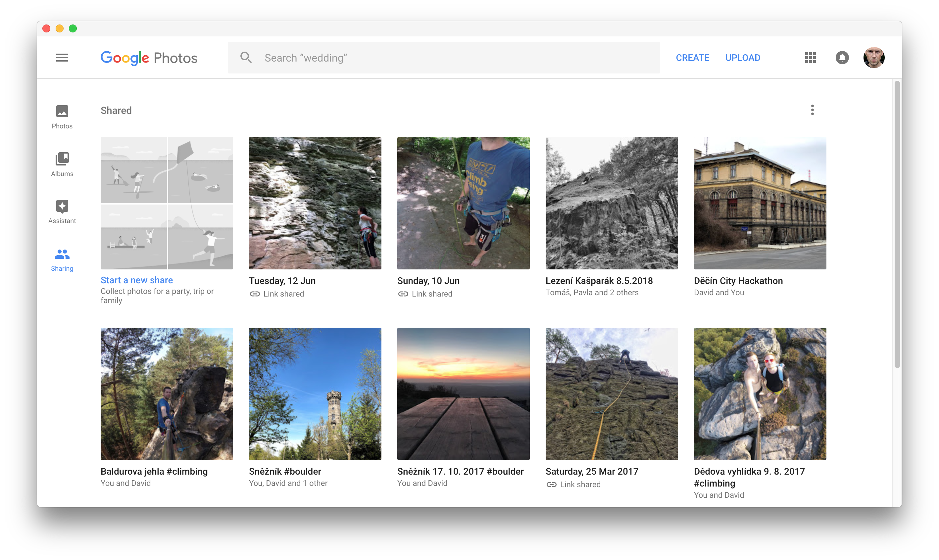
Task: Start a new share
Action: coord(137,280)
